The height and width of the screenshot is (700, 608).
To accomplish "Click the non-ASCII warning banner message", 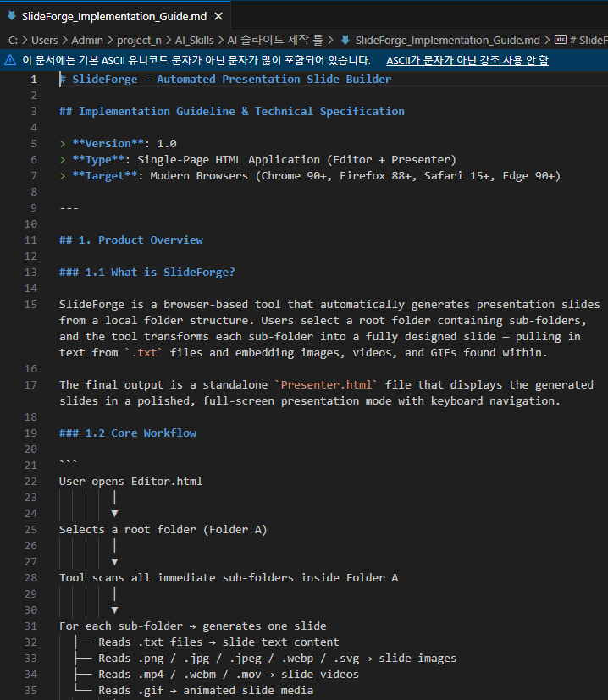I will pyautogui.click(x=196, y=60).
